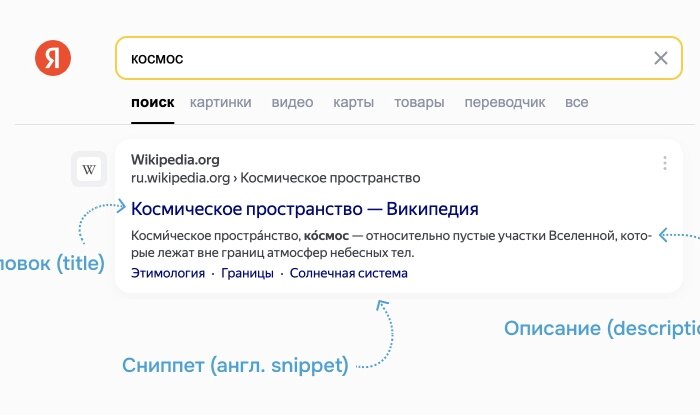700x415 pixels.
Task: Open Космическое пространство — Википедия title link
Action: [x=304, y=209]
